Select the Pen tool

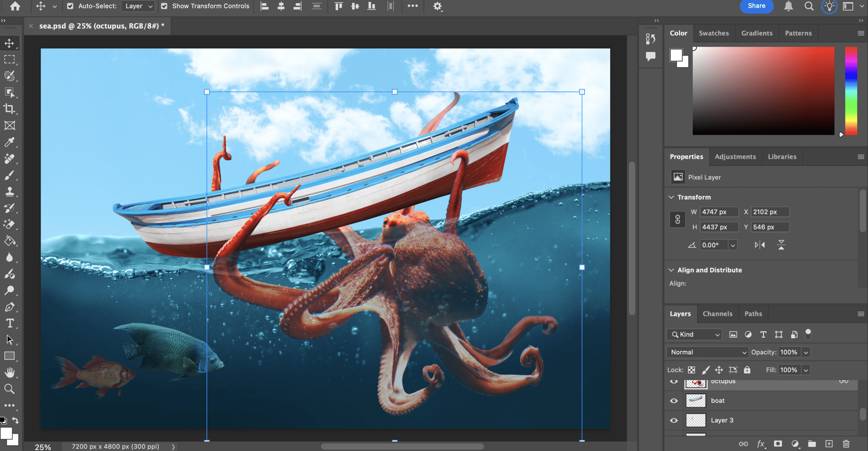point(9,307)
